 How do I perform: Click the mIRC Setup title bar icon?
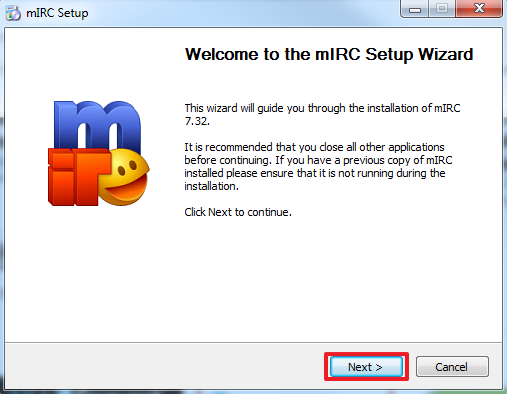point(13,13)
